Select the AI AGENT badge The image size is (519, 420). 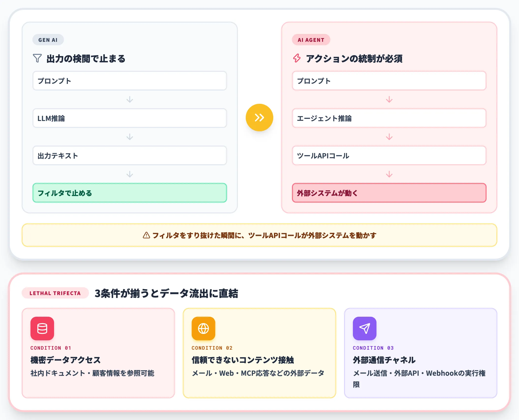(x=311, y=40)
